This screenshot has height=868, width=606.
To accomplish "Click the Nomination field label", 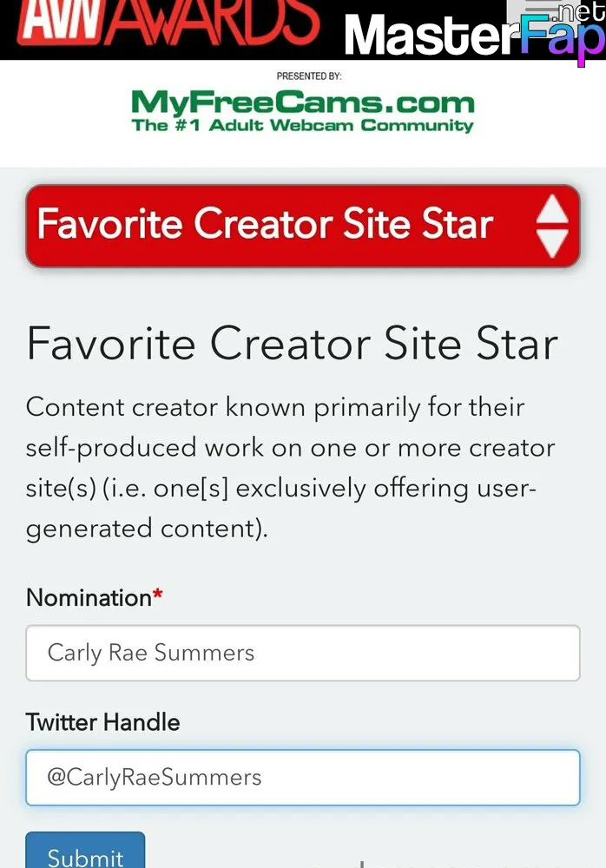I will (x=89, y=598).
